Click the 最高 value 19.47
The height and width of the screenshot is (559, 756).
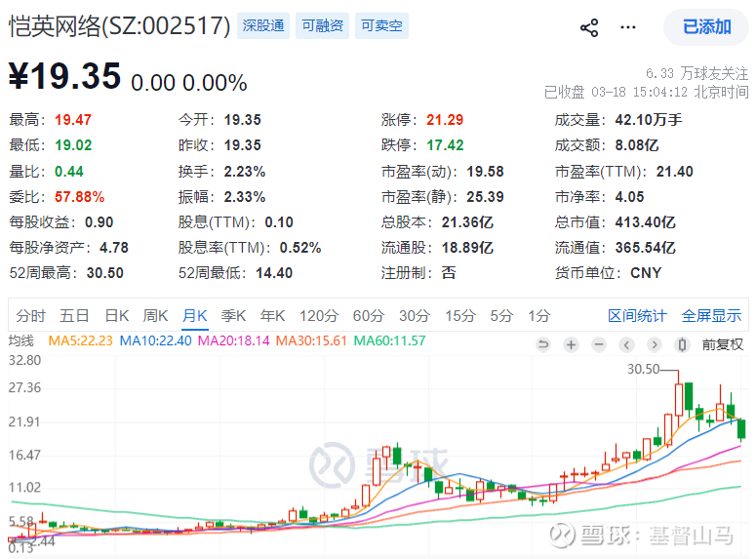(x=73, y=120)
